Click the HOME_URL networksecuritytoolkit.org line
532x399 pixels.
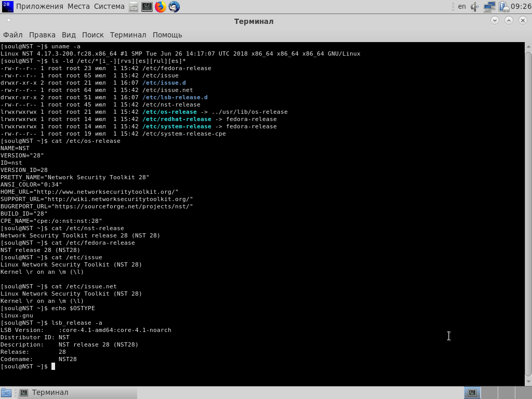click(89, 192)
